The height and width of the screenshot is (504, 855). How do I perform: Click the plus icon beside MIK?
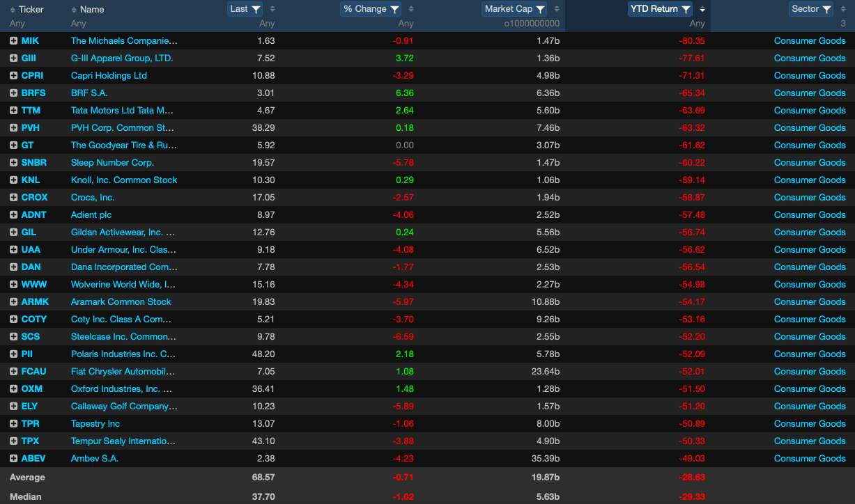tap(13, 41)
